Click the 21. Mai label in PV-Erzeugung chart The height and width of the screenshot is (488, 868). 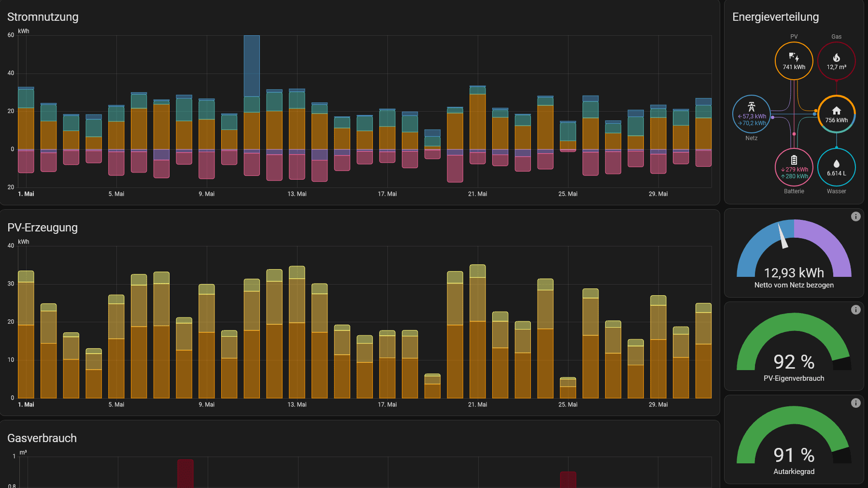[x=478, y=404]
